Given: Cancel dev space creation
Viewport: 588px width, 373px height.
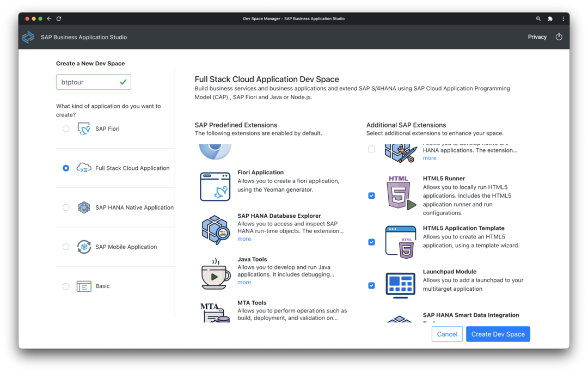Looking at the screenshot, I should [447, 334].
